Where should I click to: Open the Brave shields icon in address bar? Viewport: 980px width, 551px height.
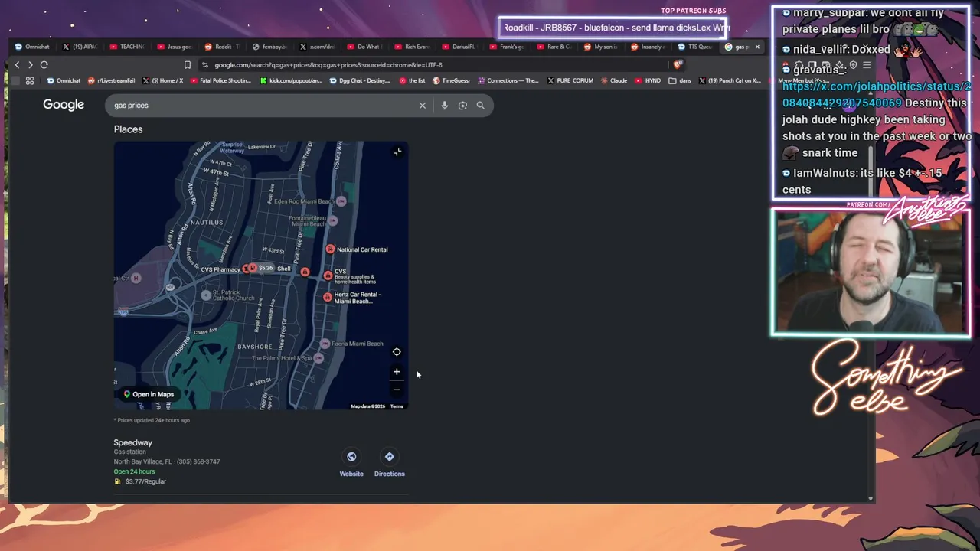pyautogui.click(x=677, y=65)
